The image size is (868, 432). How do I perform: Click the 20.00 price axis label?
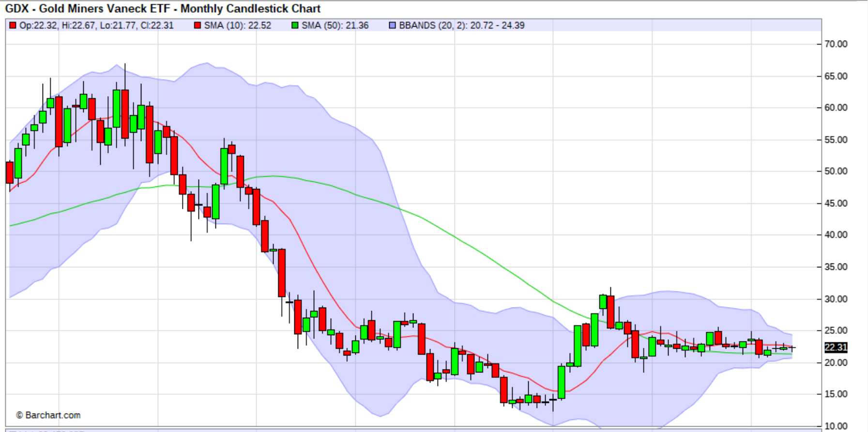(x=836, y=362)
